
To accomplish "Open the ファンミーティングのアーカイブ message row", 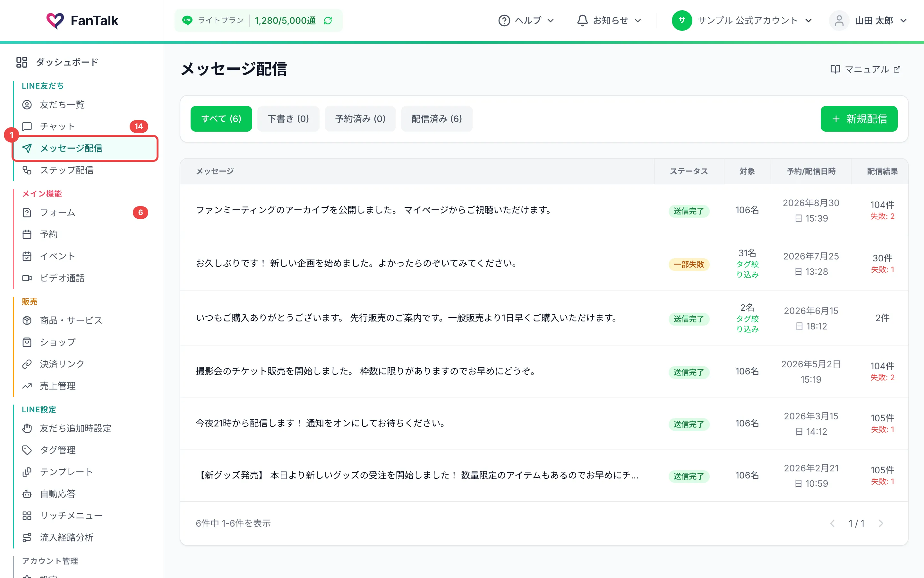I will [x=544, y=210].
